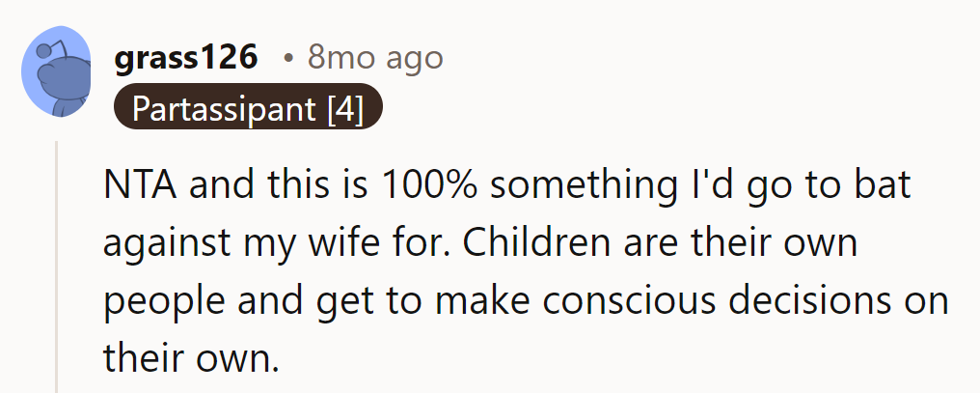Click the "8mo ago" comment timestamp

click(375, 58)
